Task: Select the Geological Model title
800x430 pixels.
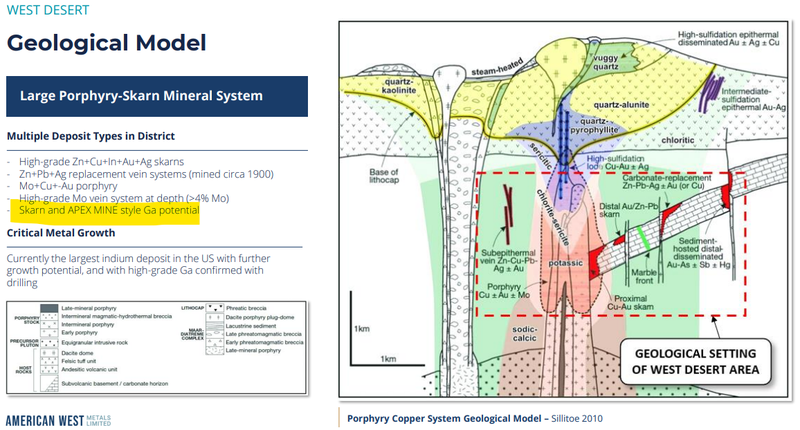Action: pos(106,44)
